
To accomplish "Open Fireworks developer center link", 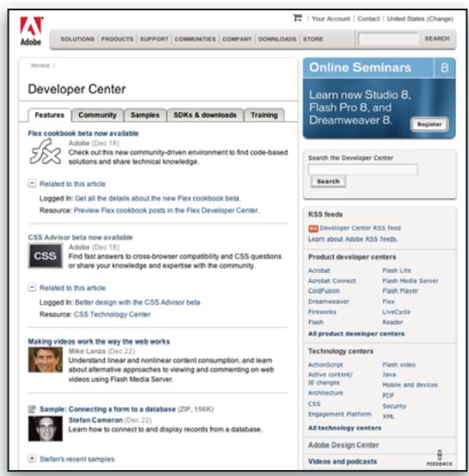I will 322,312.
